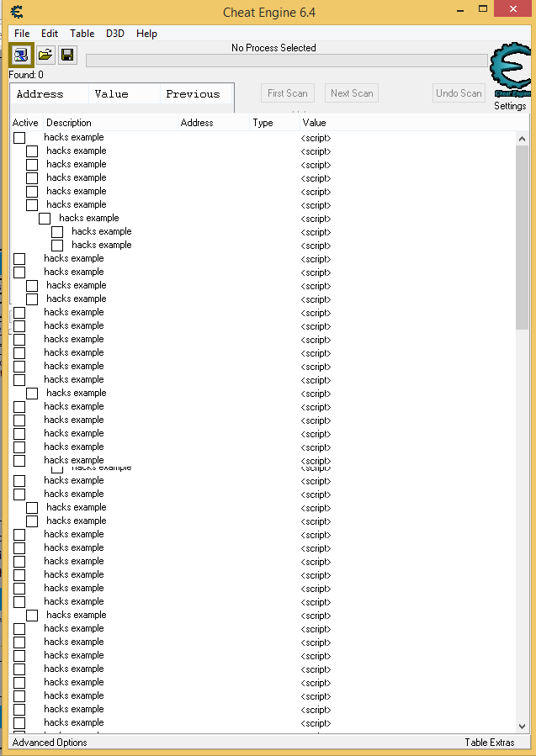Click the scan progress bar
The width and height of the screenshot is (536, 756).
coord(287,61)
